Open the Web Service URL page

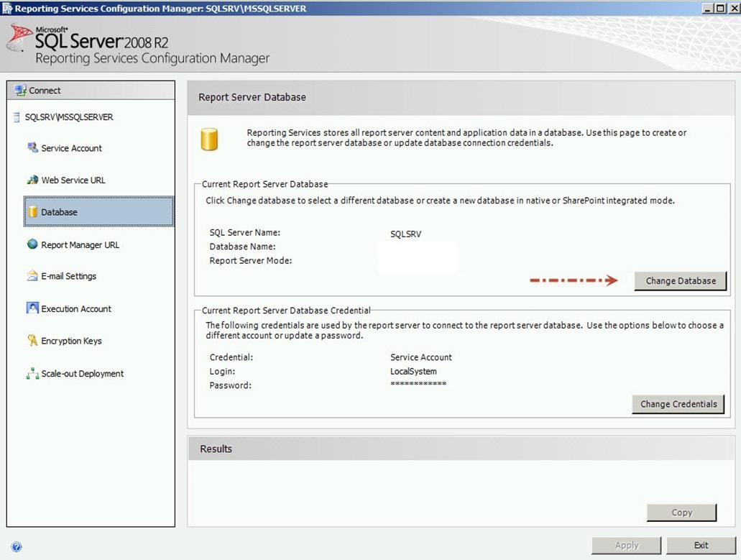(73, 180)
